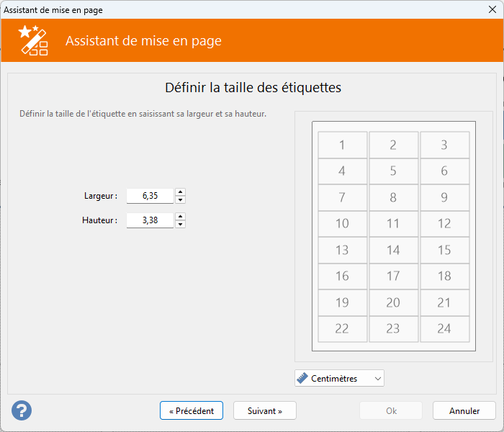Select label number 14 in the preview
This screenshot has width=504, height=432.
[393, 250]
